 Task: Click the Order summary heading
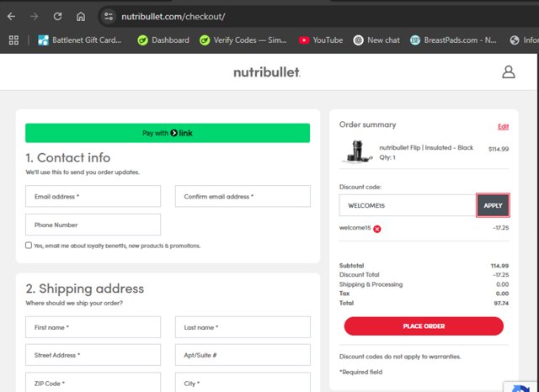(x=367, y=124)
